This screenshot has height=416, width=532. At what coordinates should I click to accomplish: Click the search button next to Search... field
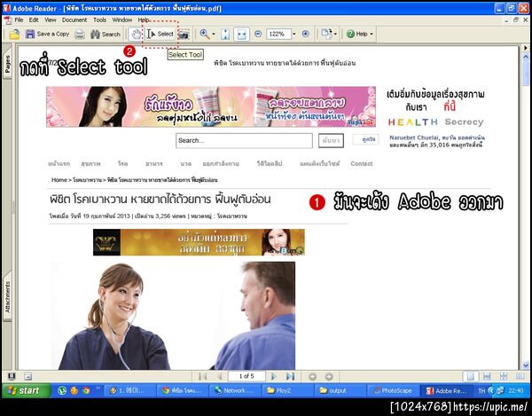pos(331,140)
